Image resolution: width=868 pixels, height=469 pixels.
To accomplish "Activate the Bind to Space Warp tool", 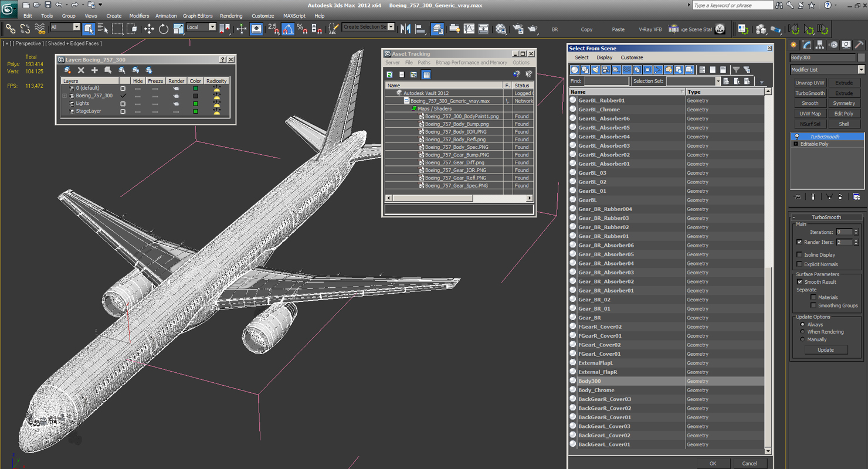I will (40, 28).
